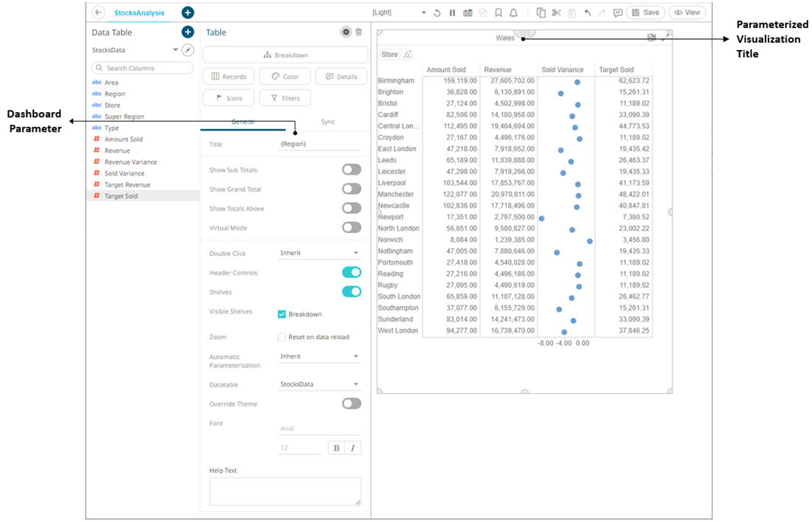Open the Double Click dropdown

(319, 253)
